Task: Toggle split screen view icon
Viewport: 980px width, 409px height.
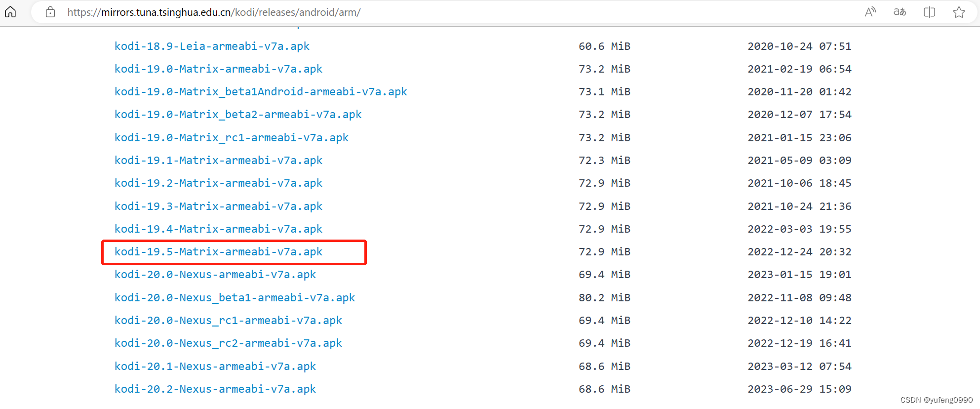Action: click(x=929, y=12)
